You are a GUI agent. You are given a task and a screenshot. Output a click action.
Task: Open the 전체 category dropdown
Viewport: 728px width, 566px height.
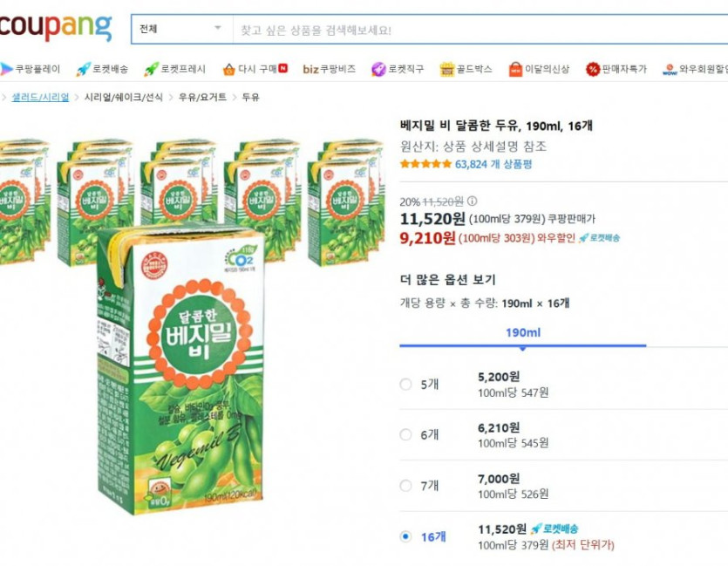coord(181,29)
